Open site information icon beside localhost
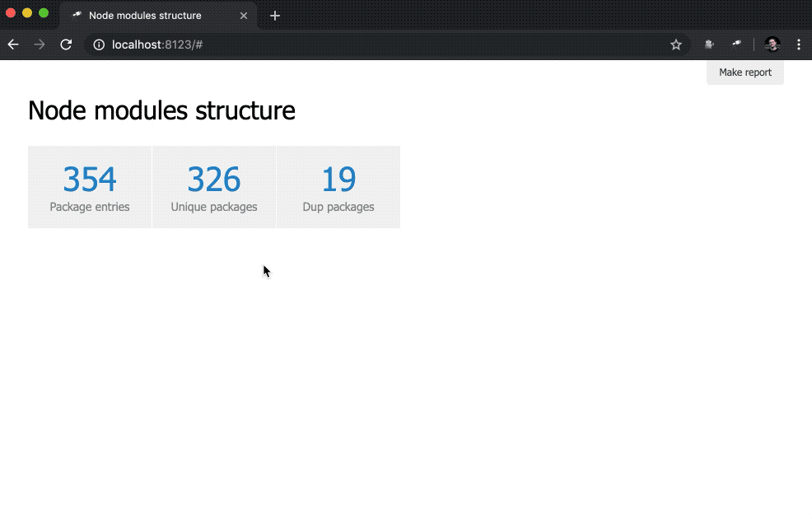Screen dimensions: 812x519 (x=99, y=44)
